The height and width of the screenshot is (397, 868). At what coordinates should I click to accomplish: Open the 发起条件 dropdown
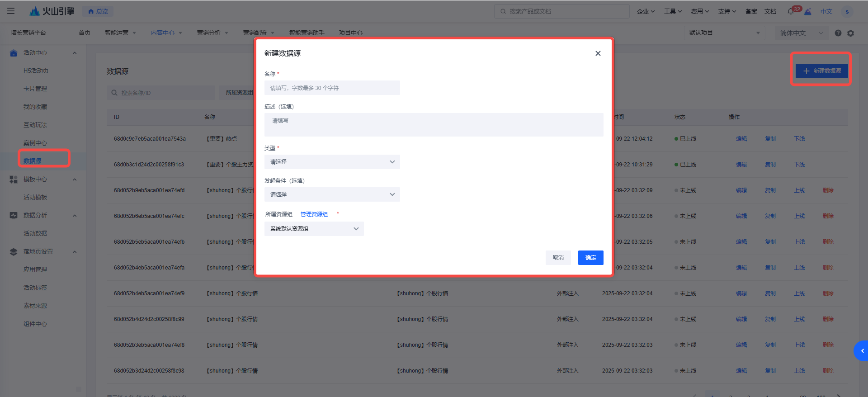pos(332,194)
